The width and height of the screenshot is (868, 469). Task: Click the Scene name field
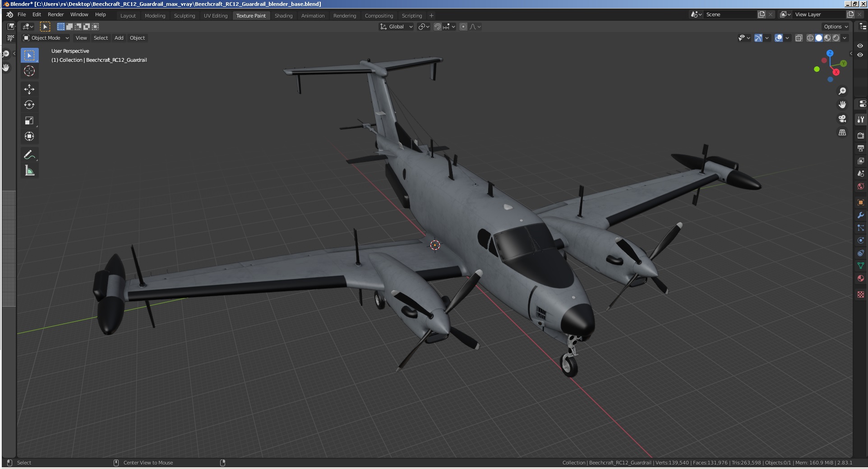click(x=730, y=14)
